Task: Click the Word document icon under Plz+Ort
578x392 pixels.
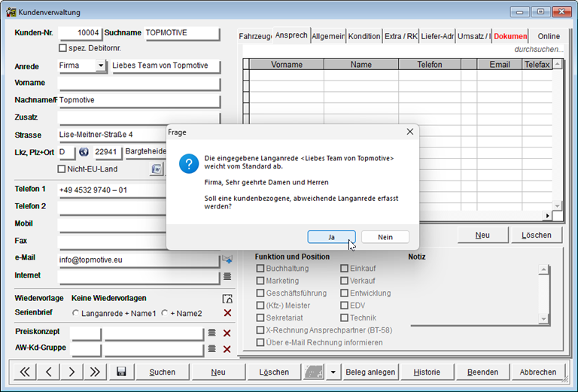Action: pyautogui.click(x=157, y=169)
